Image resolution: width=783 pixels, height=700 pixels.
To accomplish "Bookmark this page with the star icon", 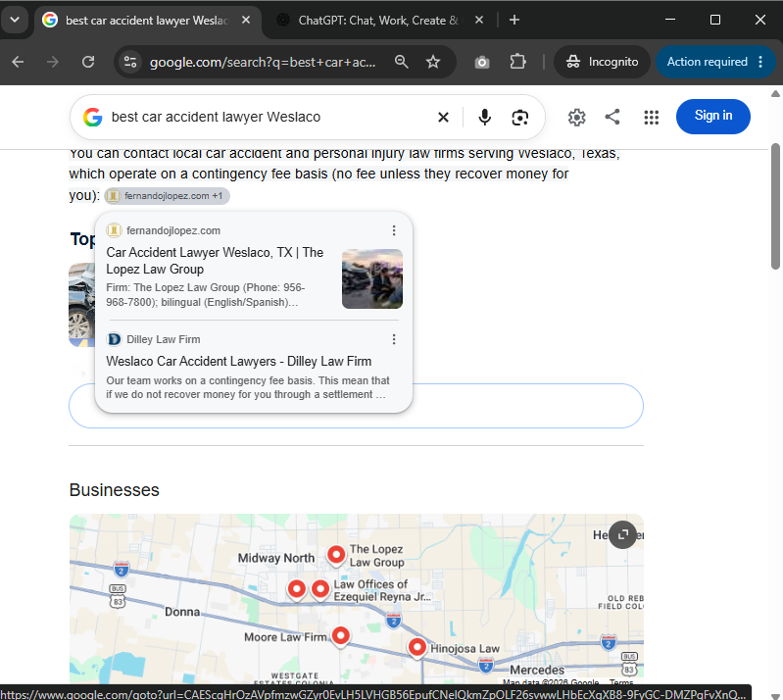I will click(x=433, y=62).
